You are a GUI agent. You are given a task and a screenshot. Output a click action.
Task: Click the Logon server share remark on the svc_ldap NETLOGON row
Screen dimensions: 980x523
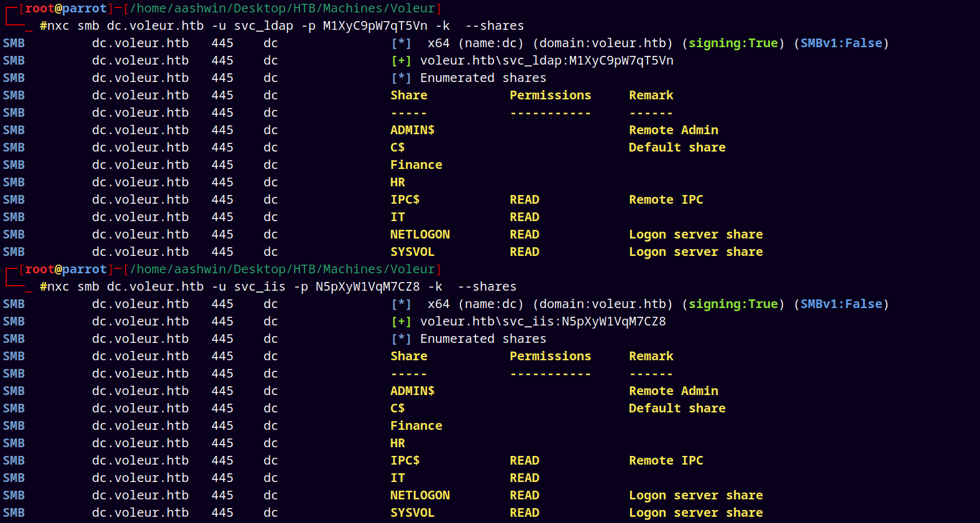click(x=696, y=235)
